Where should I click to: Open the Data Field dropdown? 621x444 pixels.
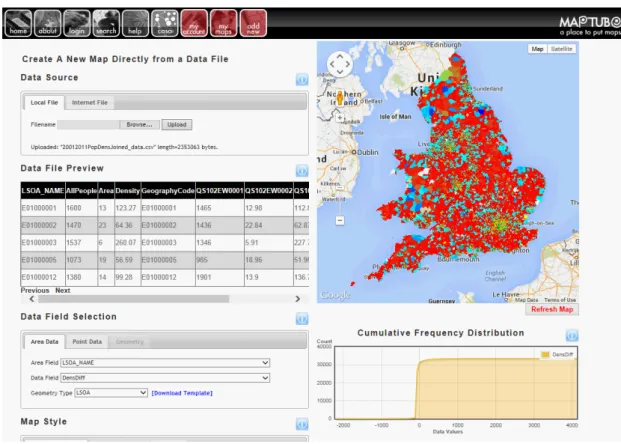click(165, 378)
